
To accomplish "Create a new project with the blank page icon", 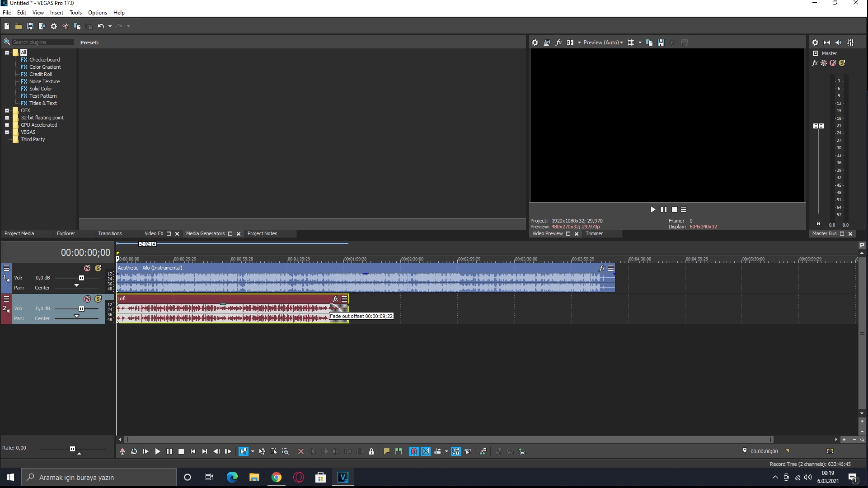I will [7, 26].
